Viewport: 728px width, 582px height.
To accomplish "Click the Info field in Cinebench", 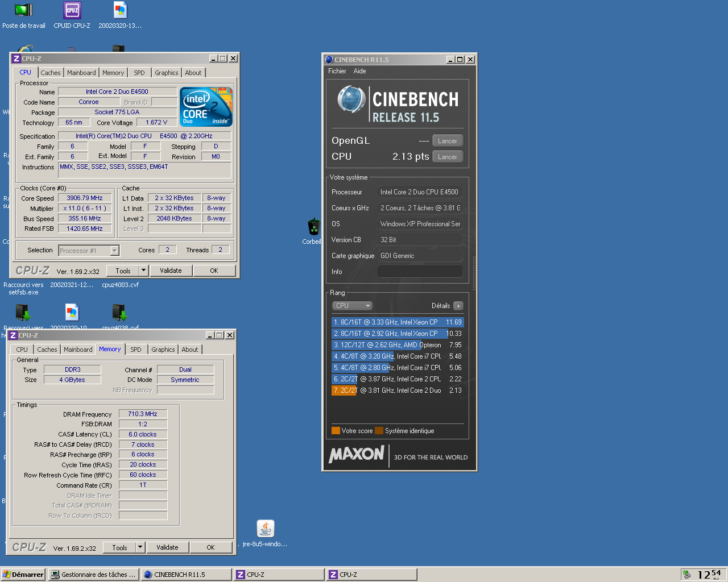I will 420,272.
